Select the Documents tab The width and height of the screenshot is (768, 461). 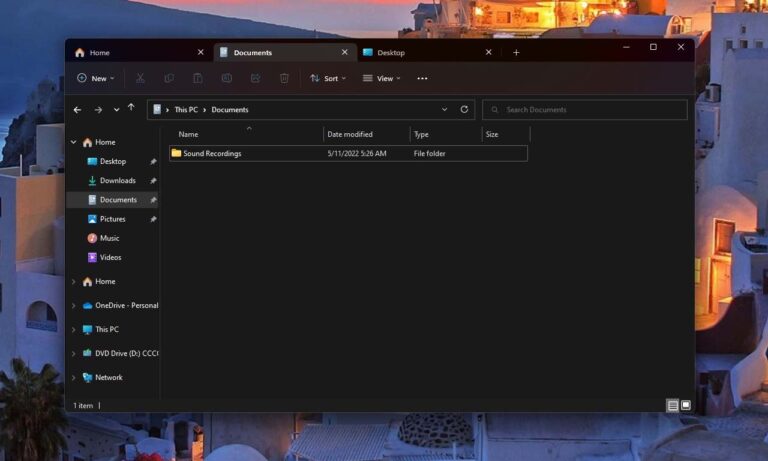[x=285, y=52]
